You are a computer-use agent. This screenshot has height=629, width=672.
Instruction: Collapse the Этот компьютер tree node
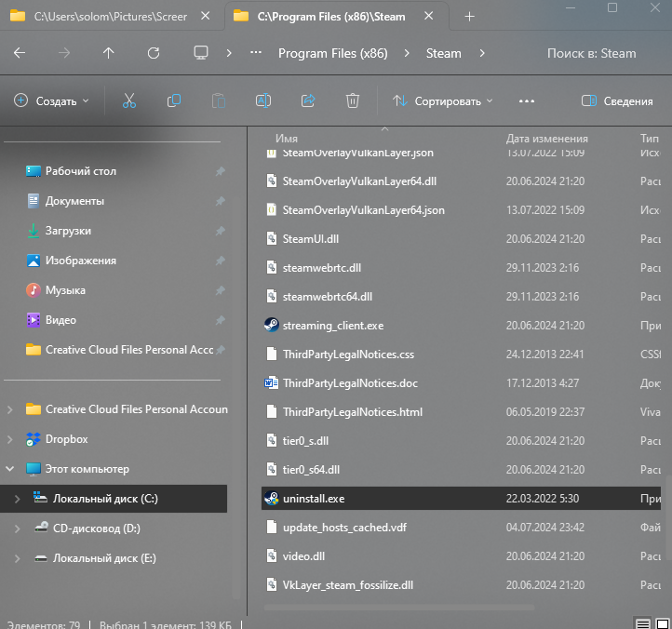[x=10, y=469]
